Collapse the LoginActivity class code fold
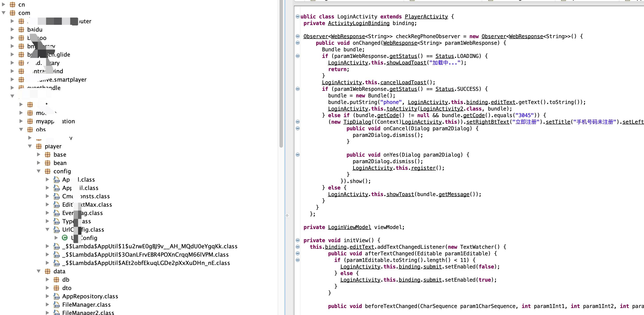The width and height of the screenshot is (644, 315). click(297, 16)
